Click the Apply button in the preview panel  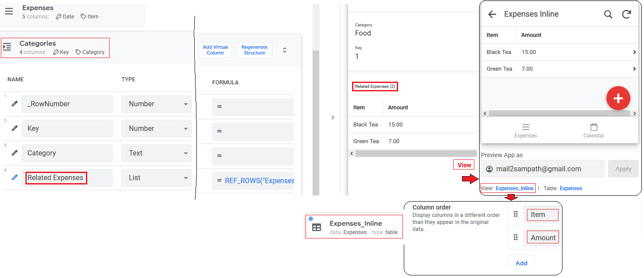[623, 169]
